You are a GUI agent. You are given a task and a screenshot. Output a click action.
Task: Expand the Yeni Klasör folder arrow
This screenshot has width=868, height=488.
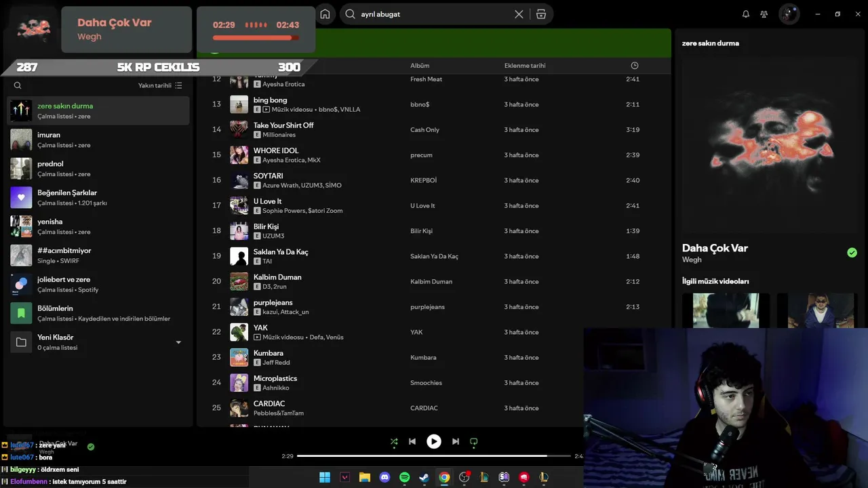pyautogui.click(x=178, y=342)
